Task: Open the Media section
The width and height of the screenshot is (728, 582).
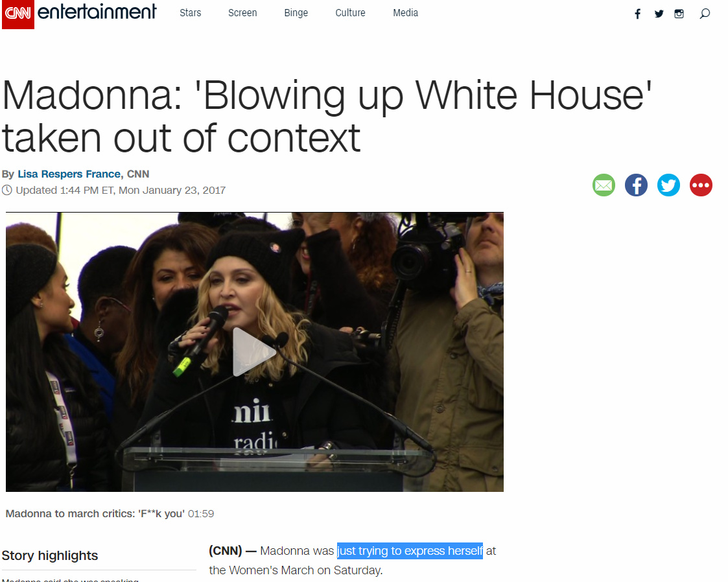Action: tap(406, 13)
